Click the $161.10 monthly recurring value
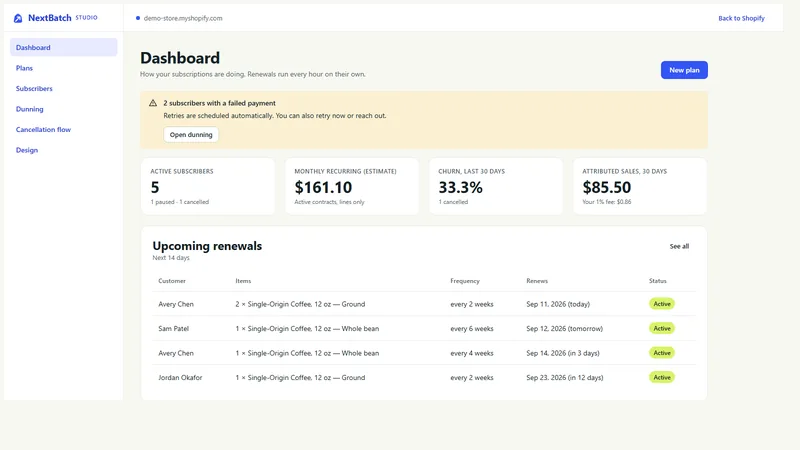 [323, 187]
